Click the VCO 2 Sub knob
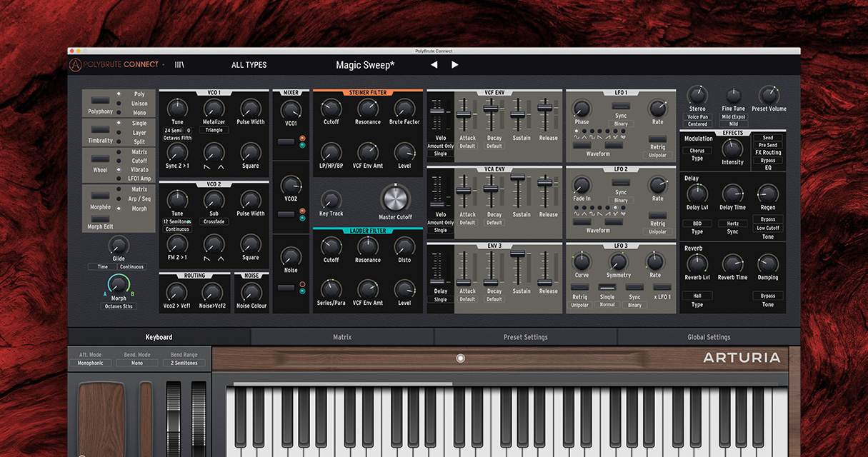The height and width of the screenshot is (457, 868). tap(214, 199)
